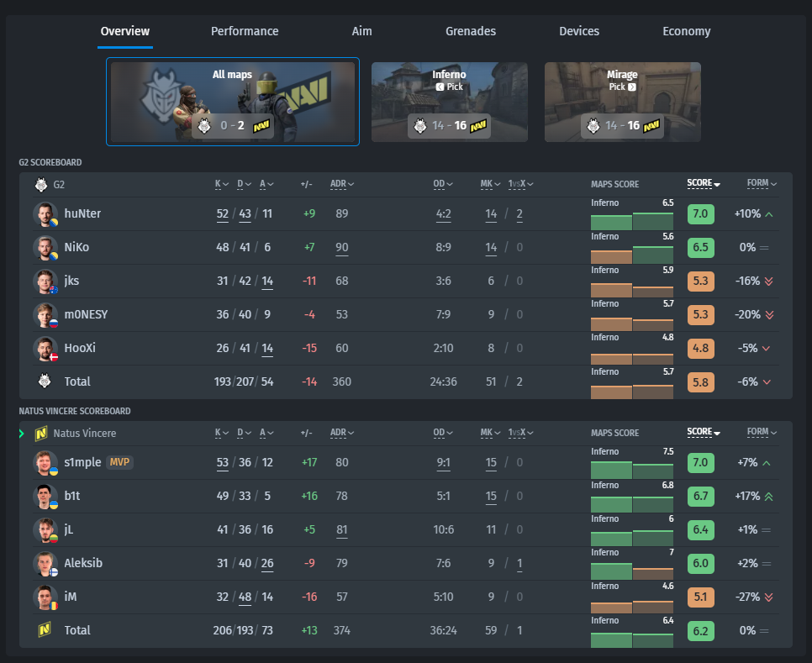Viewport: 812px width, 663px height.
Task: Open huNter's player profile link
Action: 82,213
